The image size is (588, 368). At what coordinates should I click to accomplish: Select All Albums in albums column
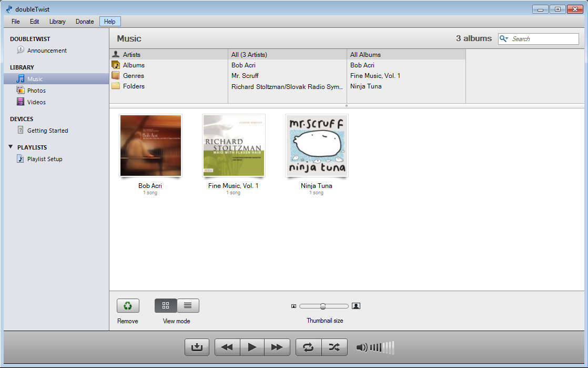406,54
